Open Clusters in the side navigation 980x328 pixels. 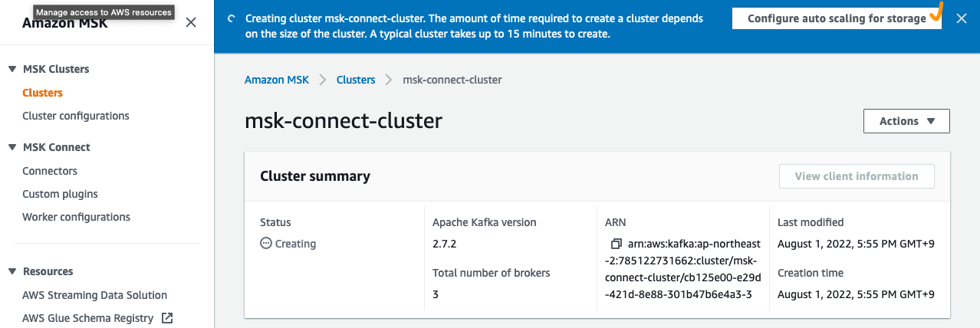(43, 93)
